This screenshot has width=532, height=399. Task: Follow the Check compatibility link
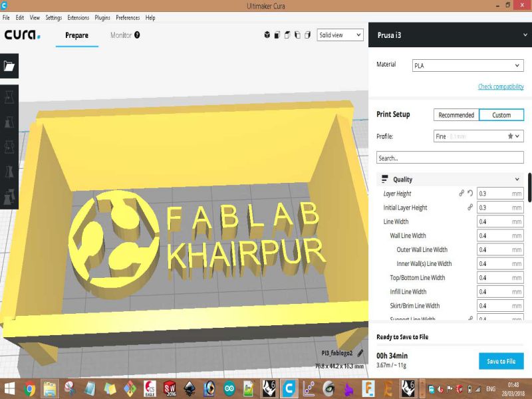click(501, 86)
